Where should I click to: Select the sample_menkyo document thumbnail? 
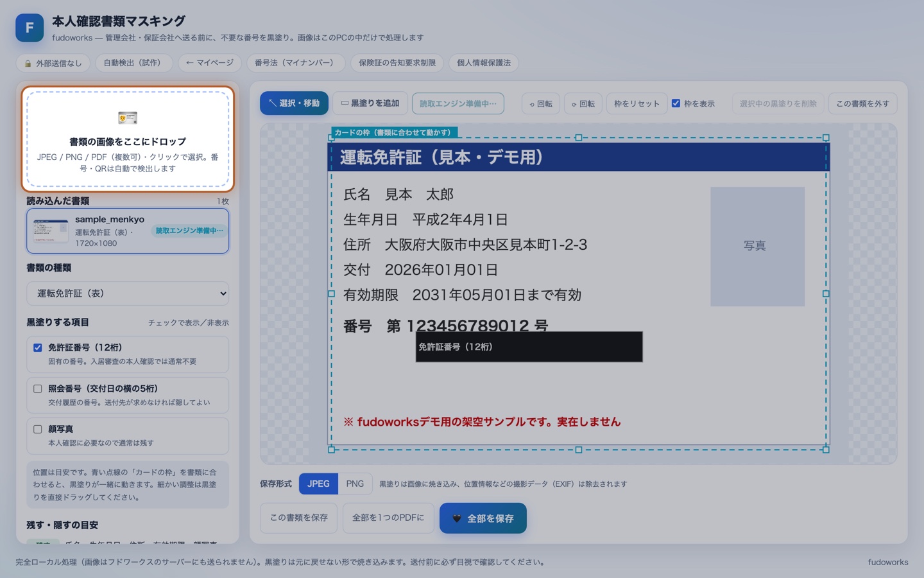51,231
